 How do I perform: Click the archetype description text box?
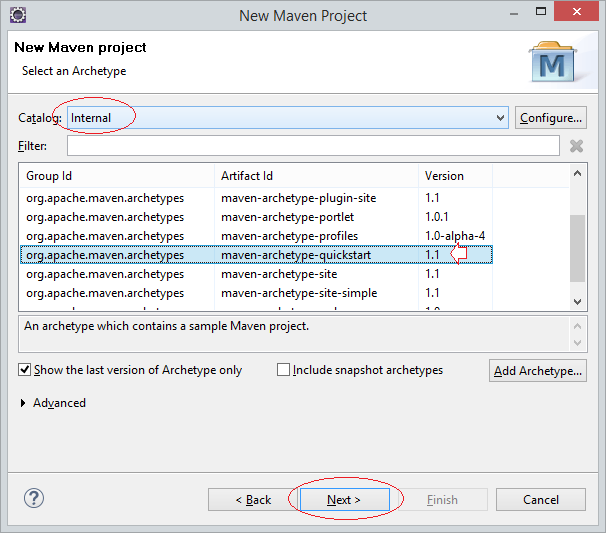pos(294,334)
